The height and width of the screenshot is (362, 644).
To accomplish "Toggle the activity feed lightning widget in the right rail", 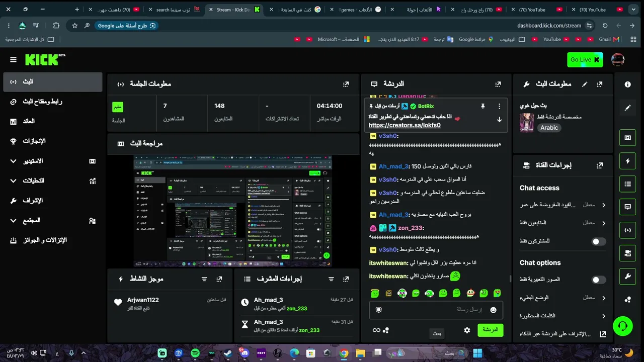I will [627, 161].
